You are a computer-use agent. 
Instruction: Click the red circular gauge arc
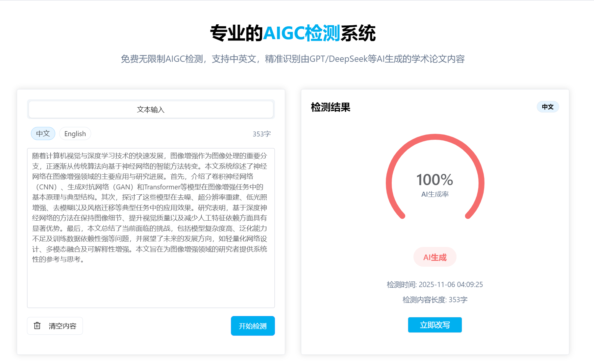[x=435, y=137]
